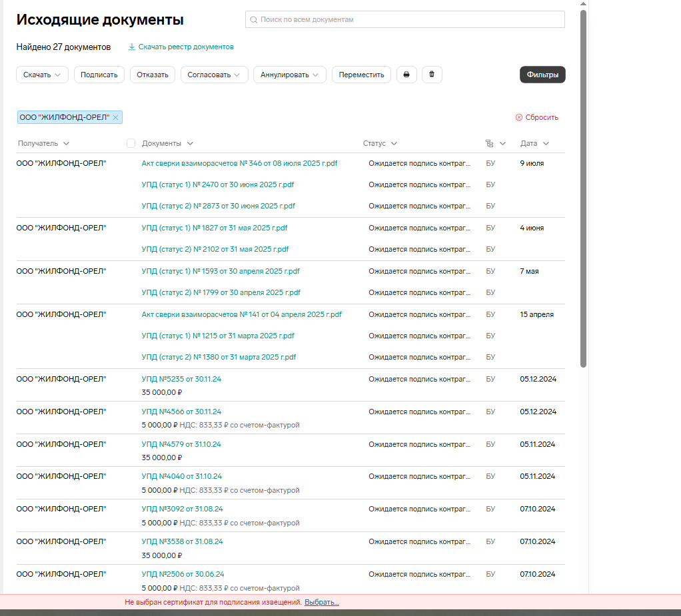Open the chevron beside the hierarchy icon
The width and height of the screenshot is (681, 616).
pos(502,144)
